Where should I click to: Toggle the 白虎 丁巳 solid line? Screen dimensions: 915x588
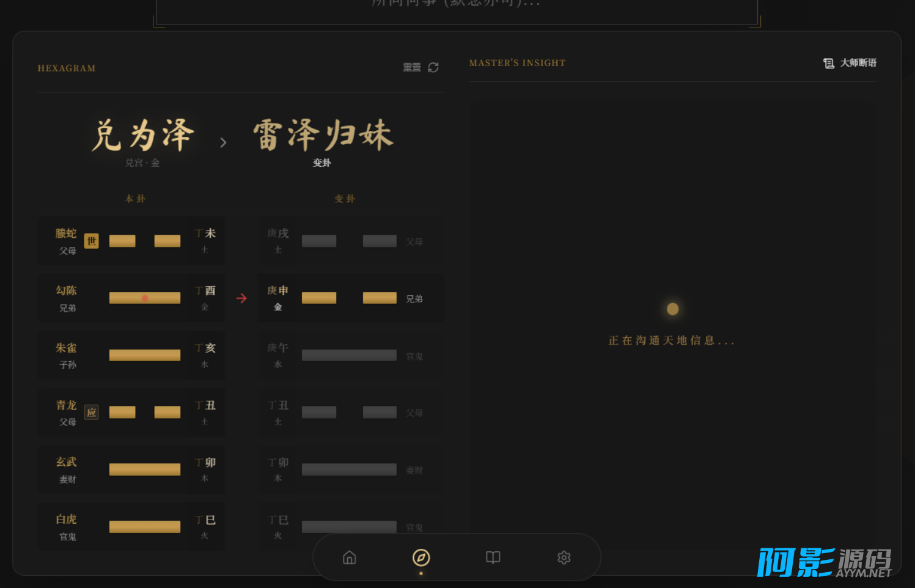(145, 527)
